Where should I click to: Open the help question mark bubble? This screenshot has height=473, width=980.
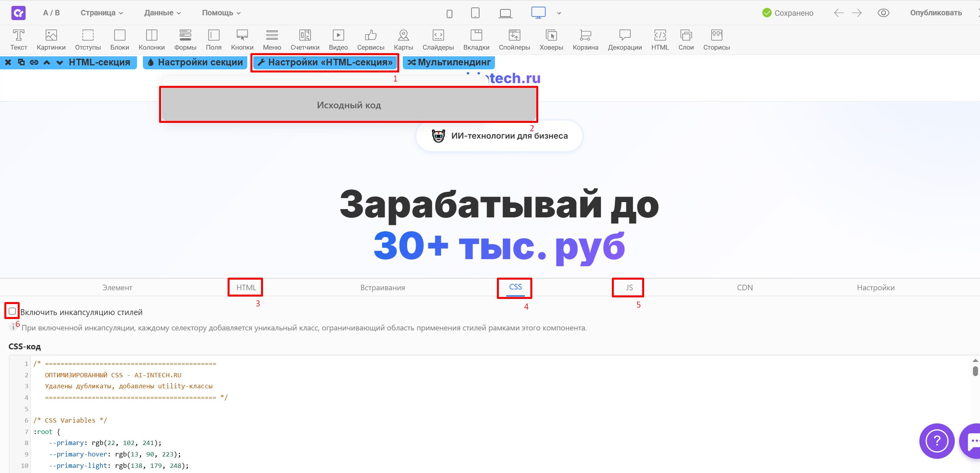coord(937,441)
